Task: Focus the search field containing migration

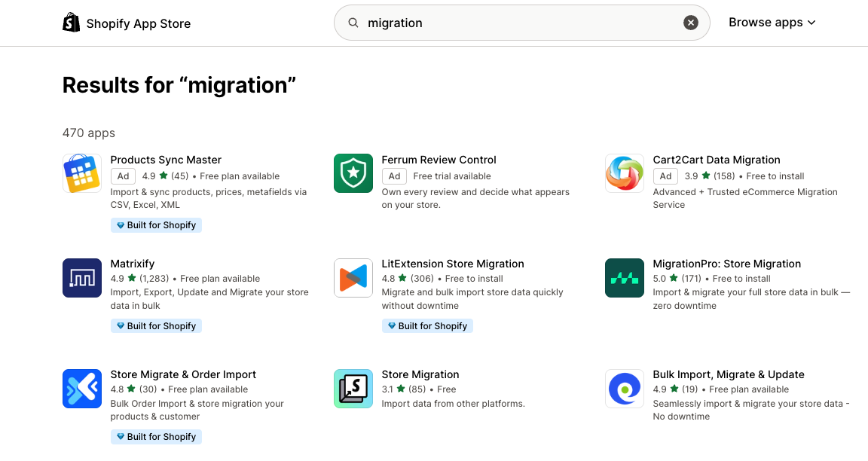Action: (x=521, y=23)
